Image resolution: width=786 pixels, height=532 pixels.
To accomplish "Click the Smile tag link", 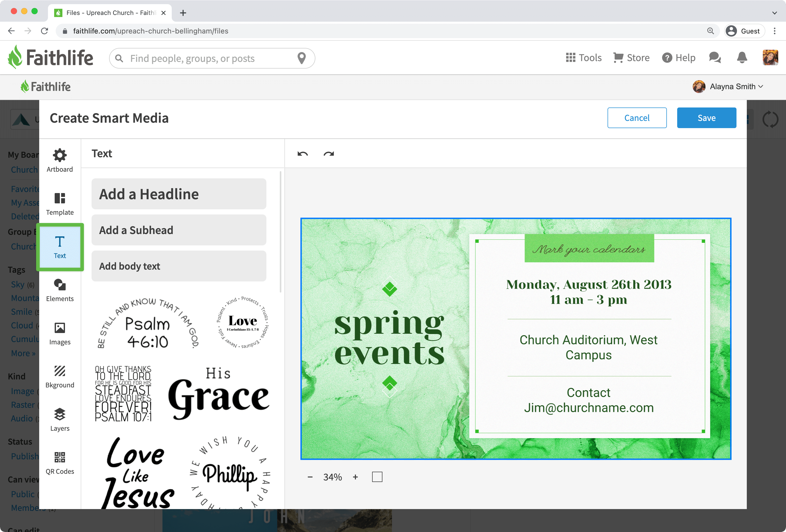I will (x=22, y=312).
